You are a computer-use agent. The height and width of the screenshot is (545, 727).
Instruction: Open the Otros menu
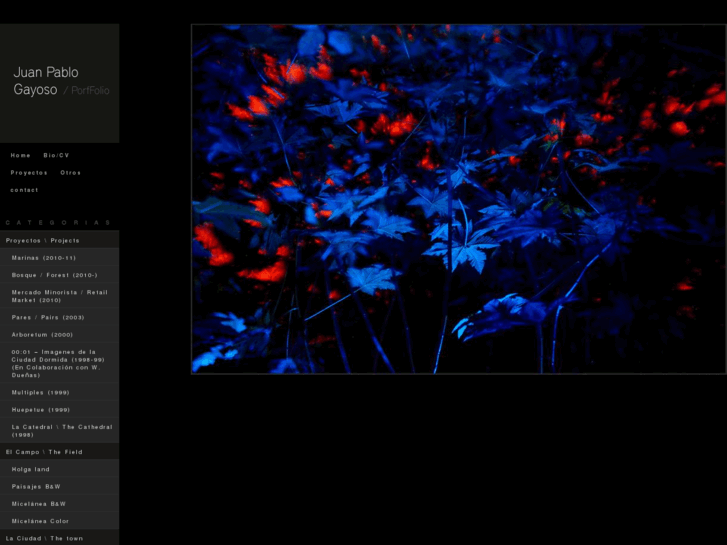click(x=70, y=173)
